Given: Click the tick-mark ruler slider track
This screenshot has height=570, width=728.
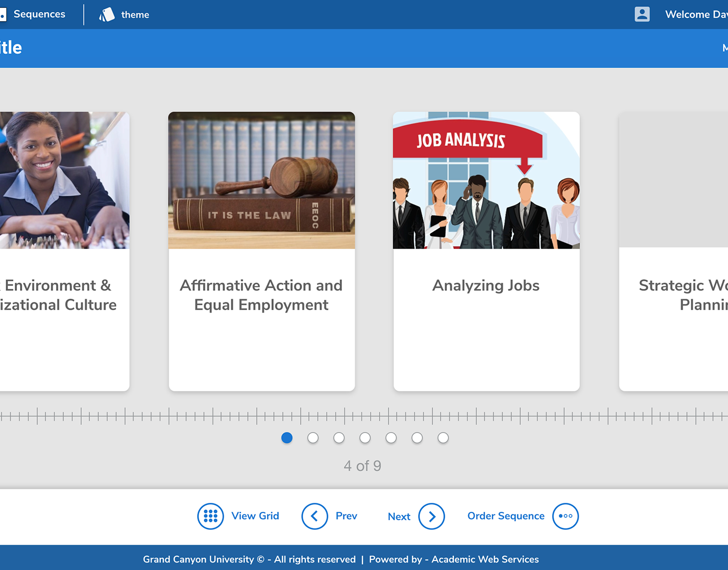Looking at the screenshot, I should click(x=364, y=416).
